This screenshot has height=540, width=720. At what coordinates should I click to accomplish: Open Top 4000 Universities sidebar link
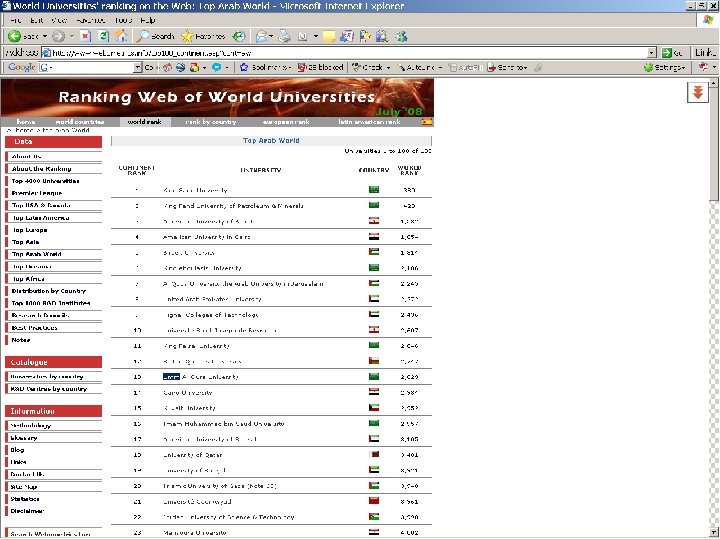[x=45, y=181]
